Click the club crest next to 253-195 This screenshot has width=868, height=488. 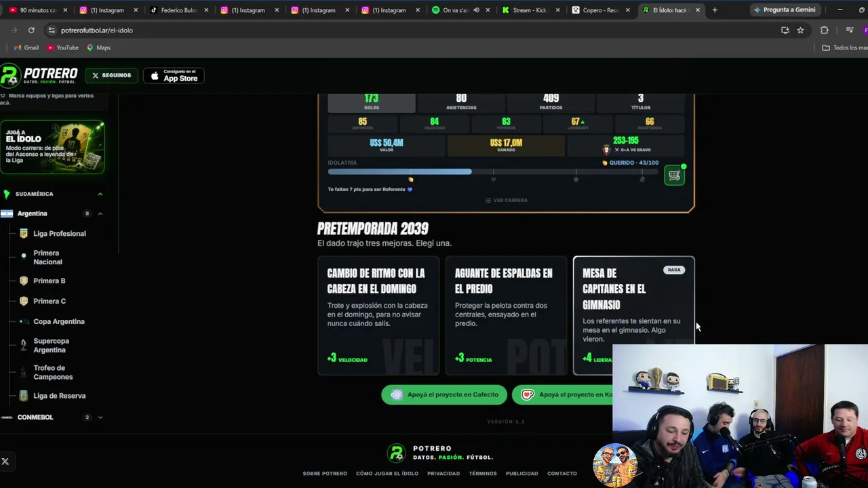click(x=606, y=149)
